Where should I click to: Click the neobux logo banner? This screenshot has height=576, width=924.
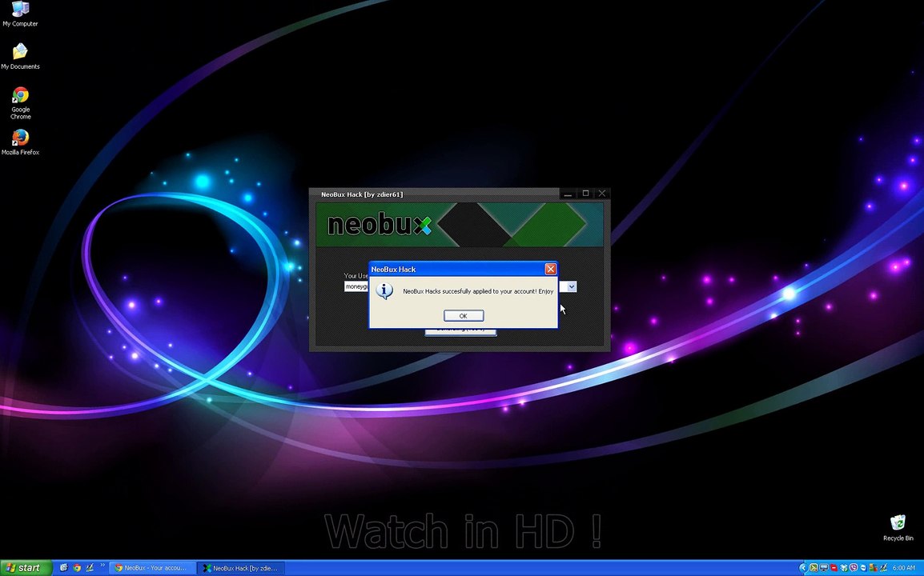tap(460, 224)
